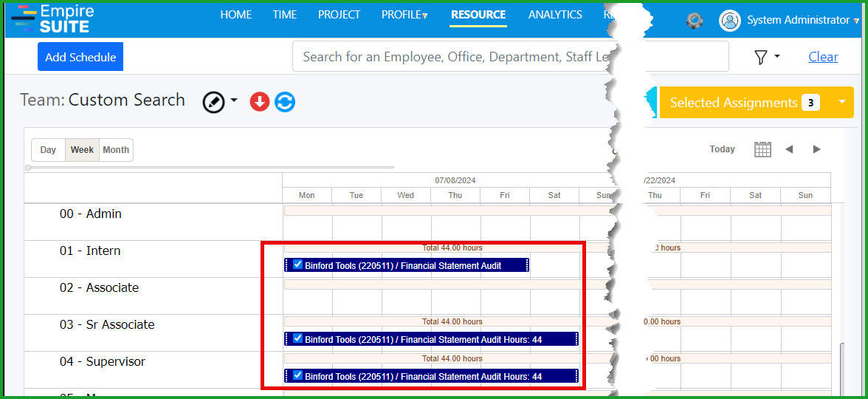868x399 pixels.
Task: Open dropdown arrow beside pencil icon
Action: [233, 100]
